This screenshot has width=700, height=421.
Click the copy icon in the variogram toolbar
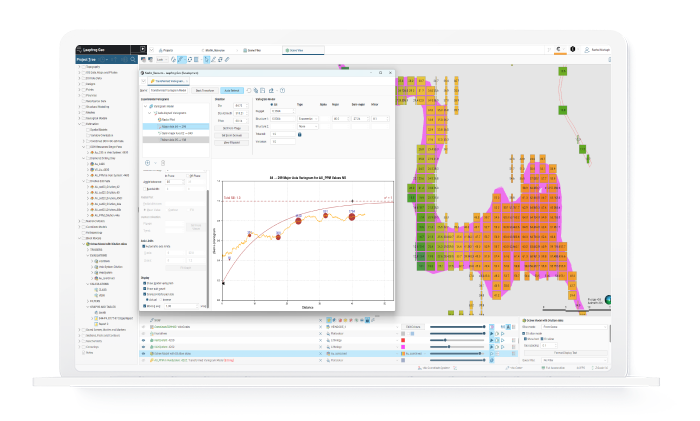click(x=256, y=91)
